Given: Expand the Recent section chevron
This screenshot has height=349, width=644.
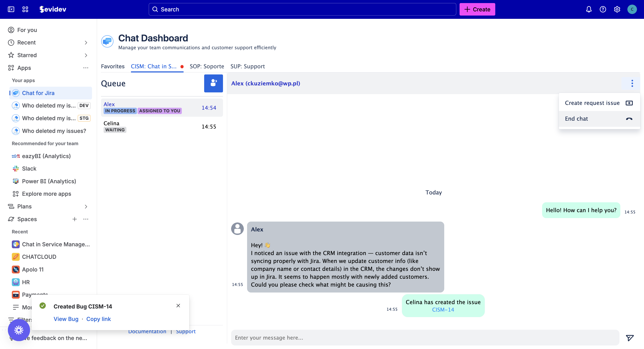Looking at the screenshot, I should pyautogui.click(x=86, y=43).
